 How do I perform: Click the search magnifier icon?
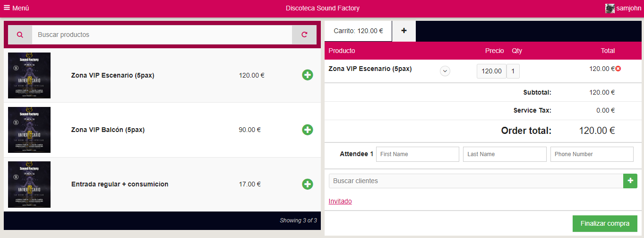coord(20,35)
